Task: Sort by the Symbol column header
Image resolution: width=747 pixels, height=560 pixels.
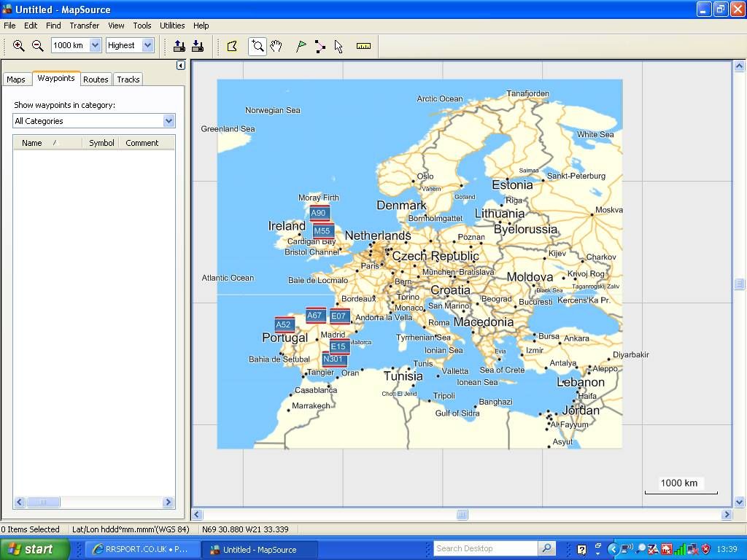Action: (x=101, y=143)
